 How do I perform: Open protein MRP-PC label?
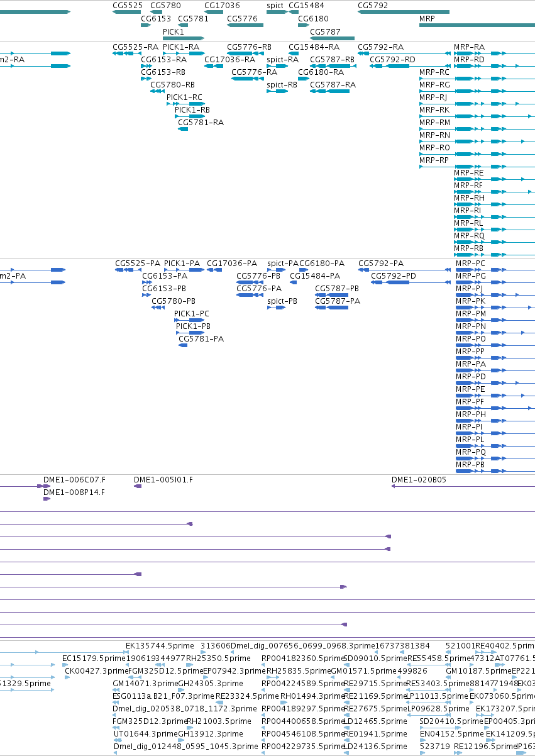pos(470,263)
